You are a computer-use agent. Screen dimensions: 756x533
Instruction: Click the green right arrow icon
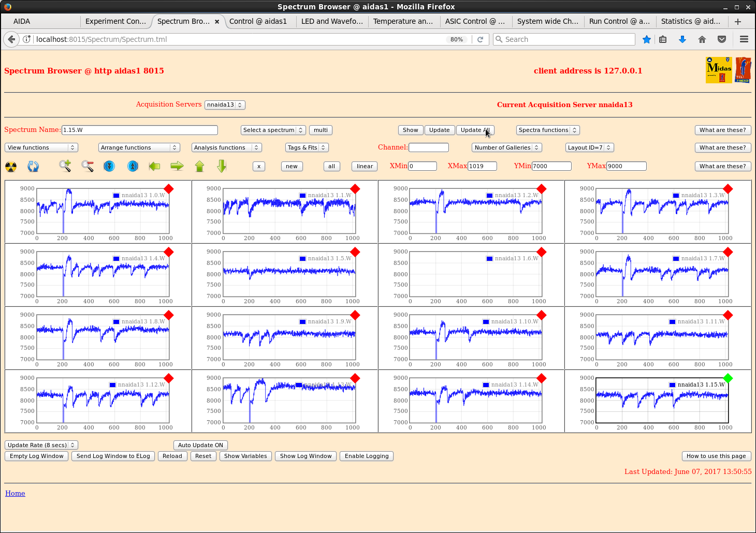[x=177, y=166]
